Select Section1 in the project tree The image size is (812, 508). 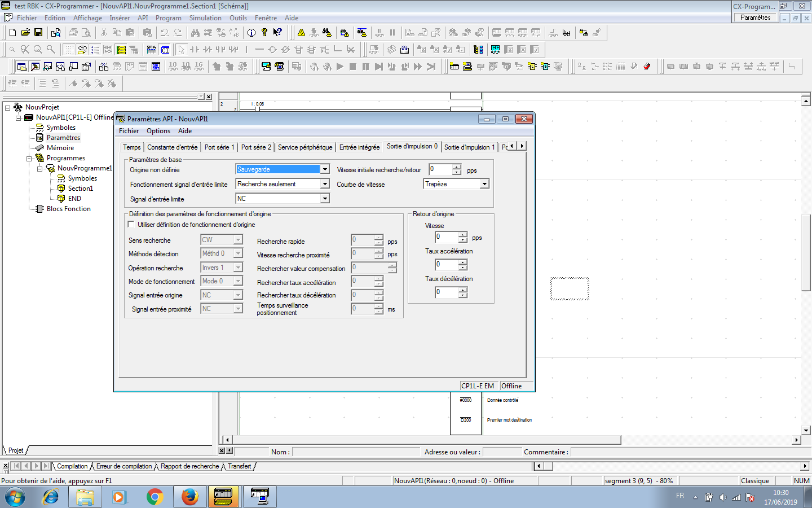(x=80, y=189)
